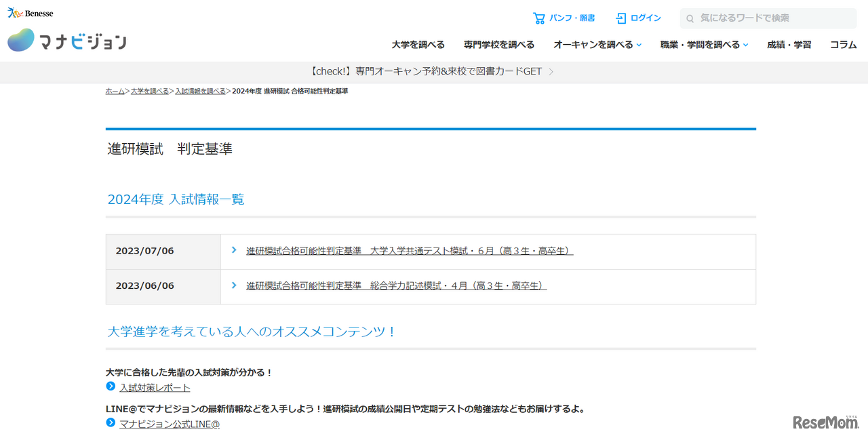Click the マナビジョン site logo
Image resolution: width=868 pixels, height=438 pixels.
click(x=67, y=41)
